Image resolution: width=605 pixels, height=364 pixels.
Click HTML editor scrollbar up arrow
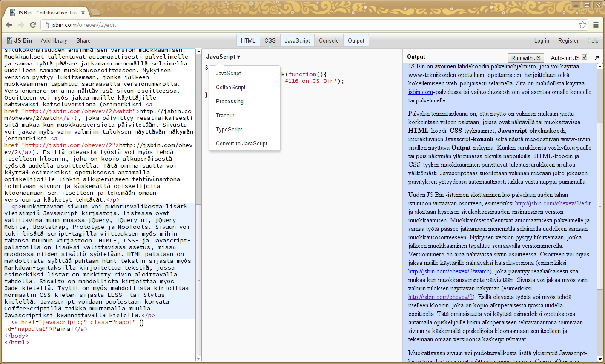(198, 51)
